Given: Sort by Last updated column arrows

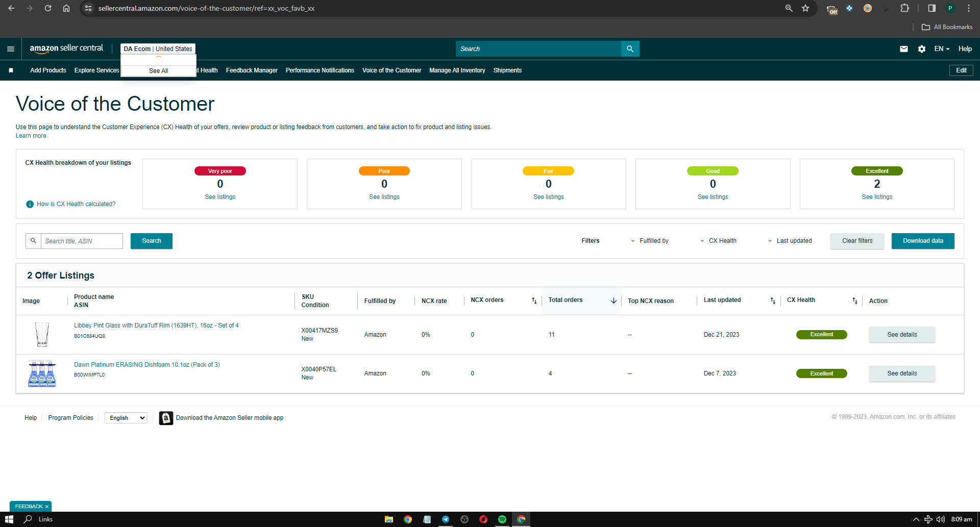Looking at the screenshot, I should [773, 300].
